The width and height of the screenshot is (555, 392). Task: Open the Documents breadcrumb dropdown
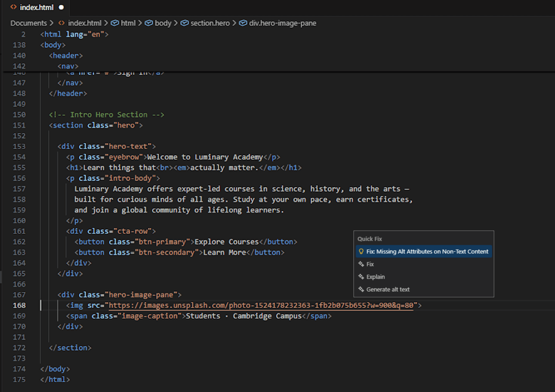point(28,23)
